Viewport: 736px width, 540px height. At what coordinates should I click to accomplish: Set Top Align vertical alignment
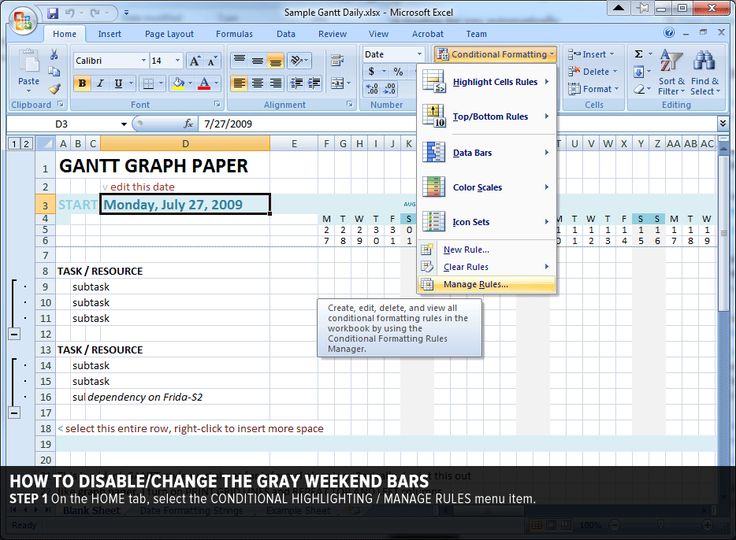click(239, 60)
